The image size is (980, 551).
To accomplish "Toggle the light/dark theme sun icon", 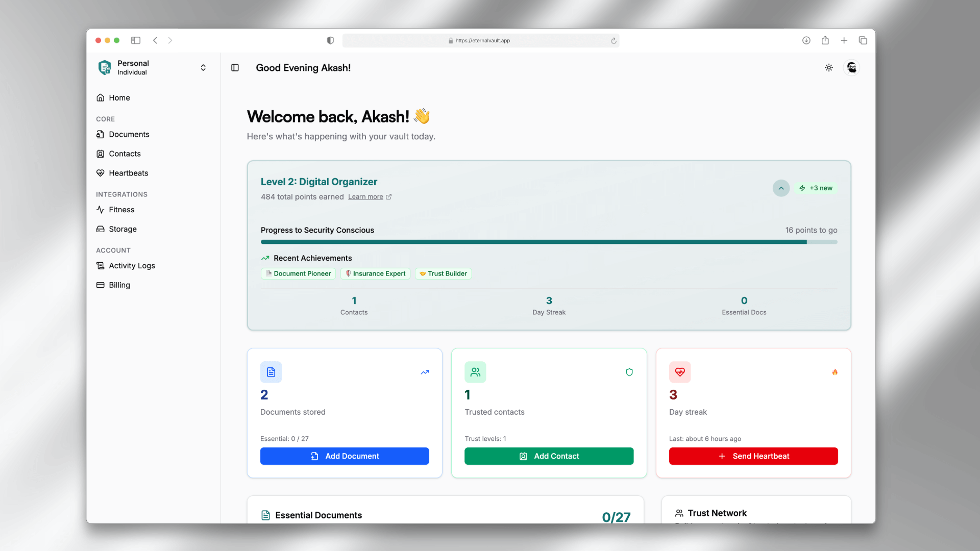I will click(829, 68).
